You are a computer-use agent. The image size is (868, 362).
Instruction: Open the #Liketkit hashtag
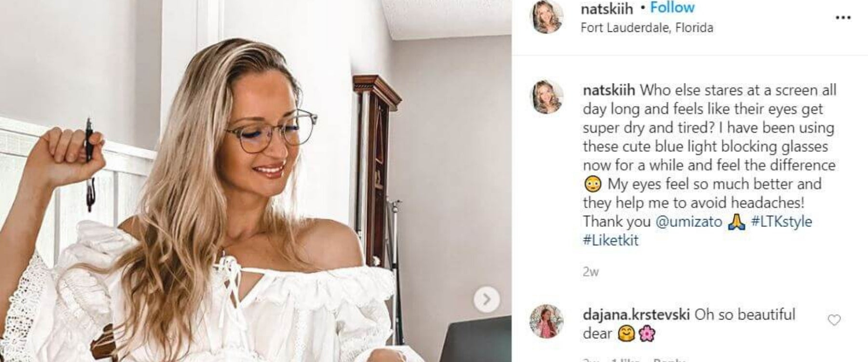pos(610,240)
